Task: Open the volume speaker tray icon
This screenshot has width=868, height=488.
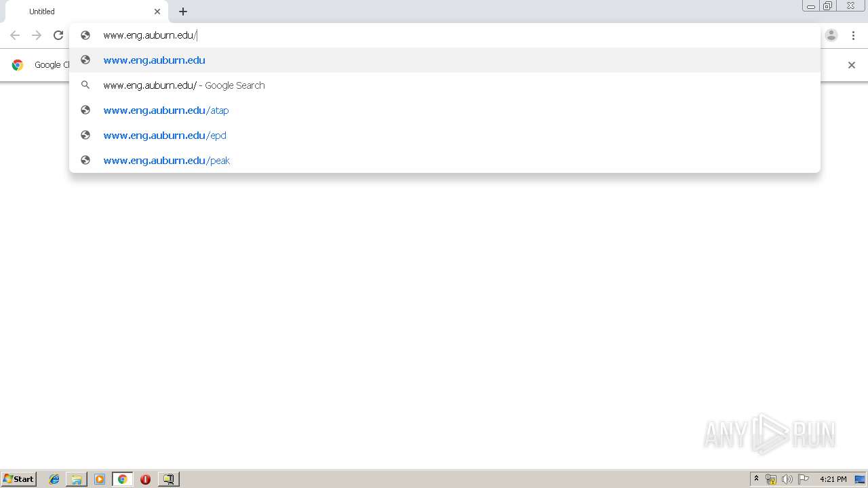Action: [787, 479]
